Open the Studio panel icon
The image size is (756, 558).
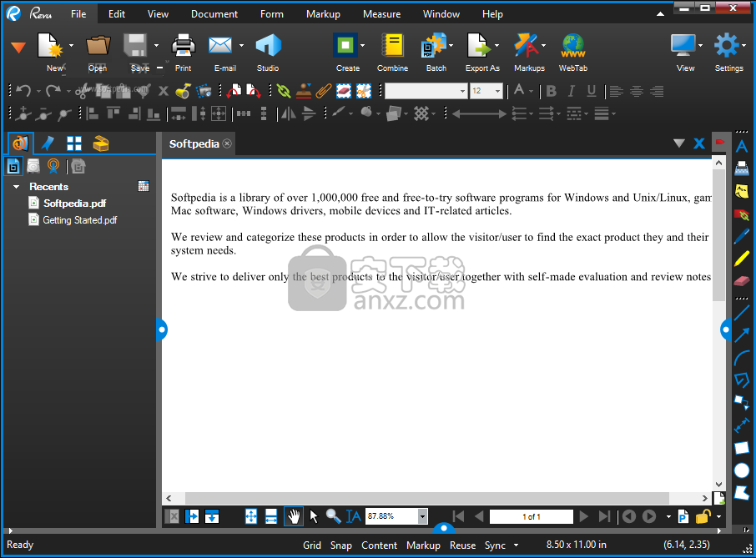click(268, 46)
